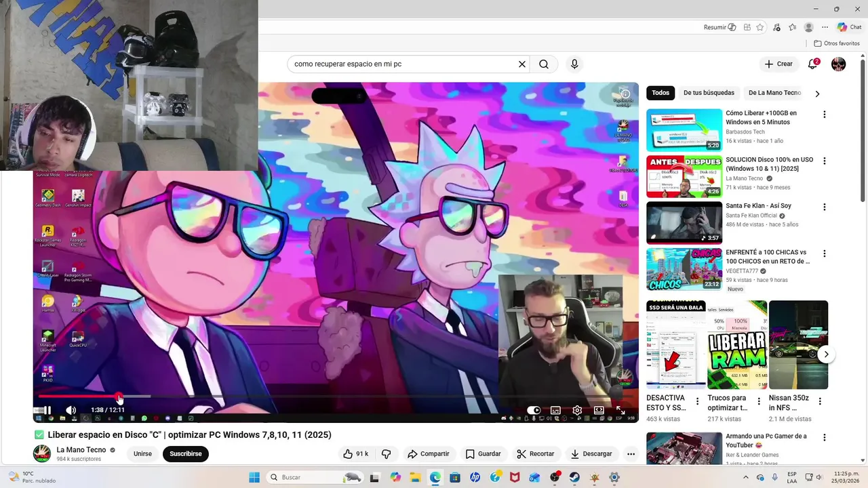
Task: Open options for DESACTIVA ESTO short
Action: pyautogui.click(x=697, y=401)
